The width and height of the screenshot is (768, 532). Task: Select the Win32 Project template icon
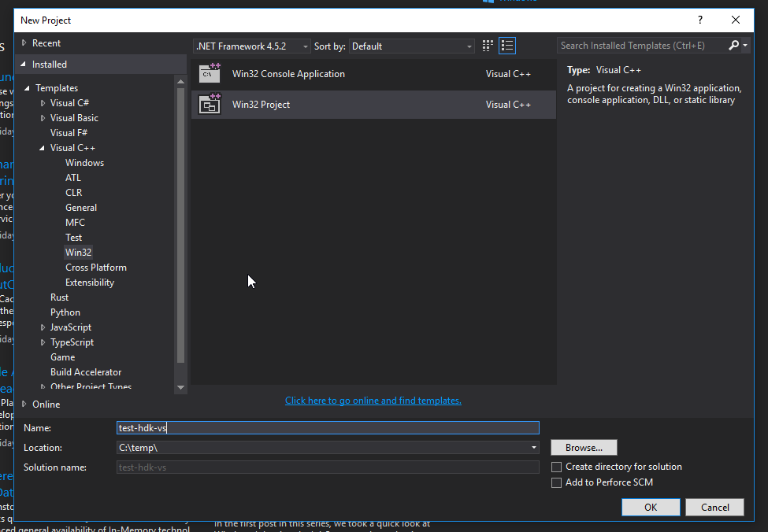(x=210, y=104)
